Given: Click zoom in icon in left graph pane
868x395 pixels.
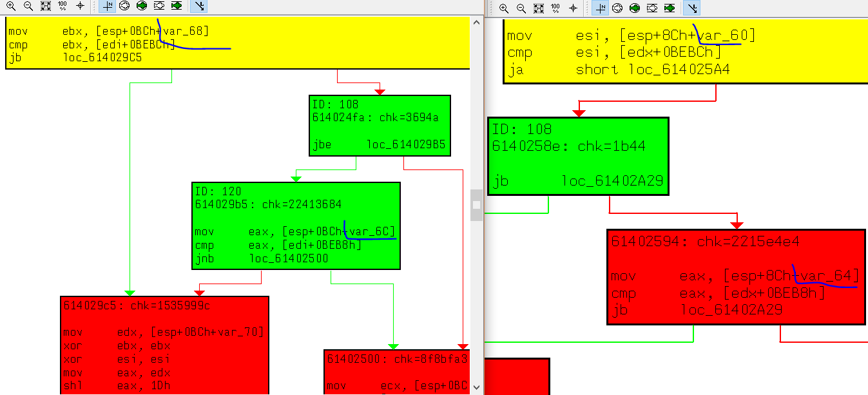Looking at the screenshot, I should point(10,6).
